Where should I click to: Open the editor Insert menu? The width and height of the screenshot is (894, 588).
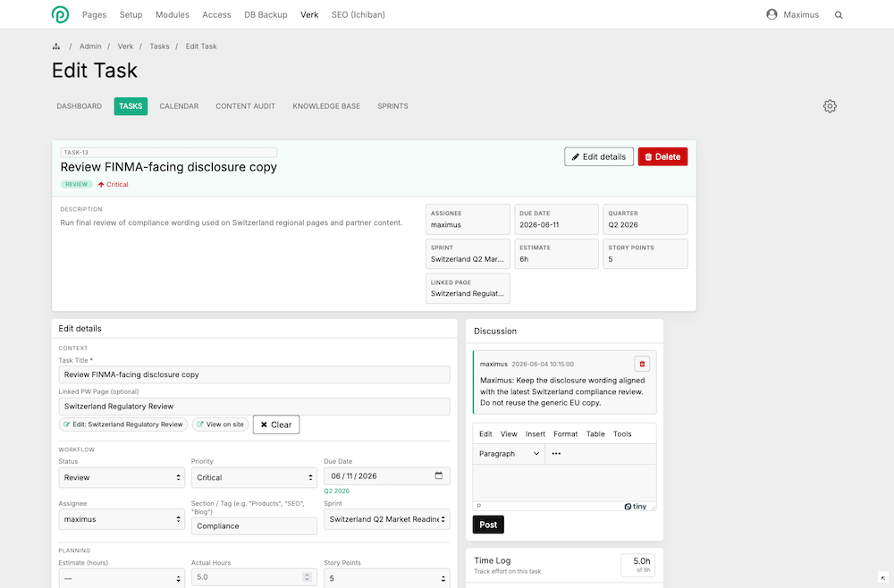click(536, 433)
